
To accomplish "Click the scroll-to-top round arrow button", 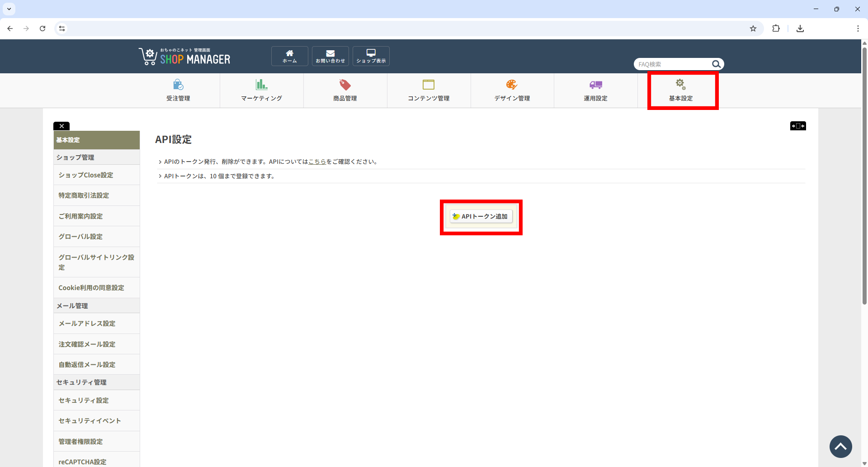I will pyautogui.click(x=840, y=447).
